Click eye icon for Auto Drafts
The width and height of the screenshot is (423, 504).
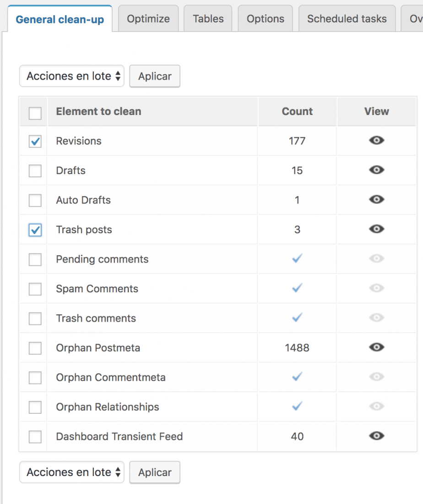376,199
